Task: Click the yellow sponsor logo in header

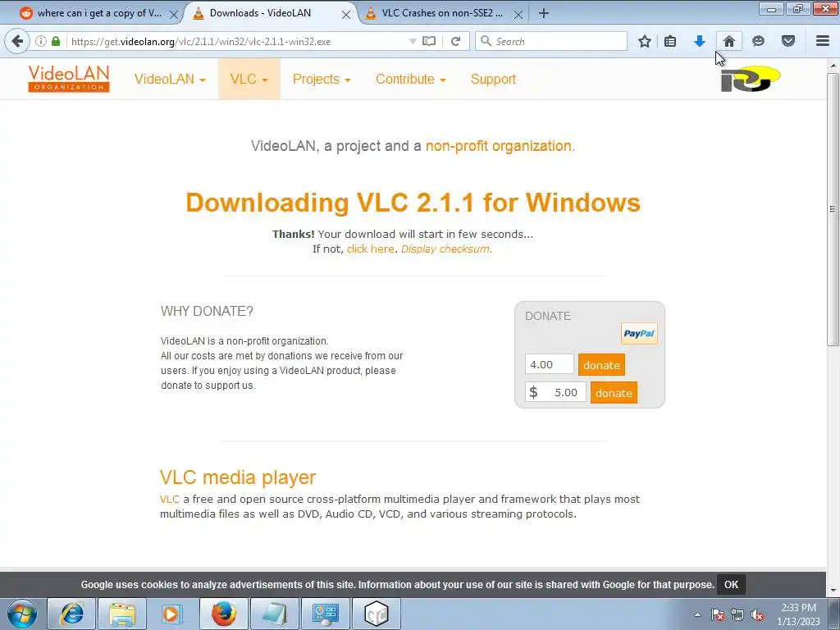Action: click(751, 79)
